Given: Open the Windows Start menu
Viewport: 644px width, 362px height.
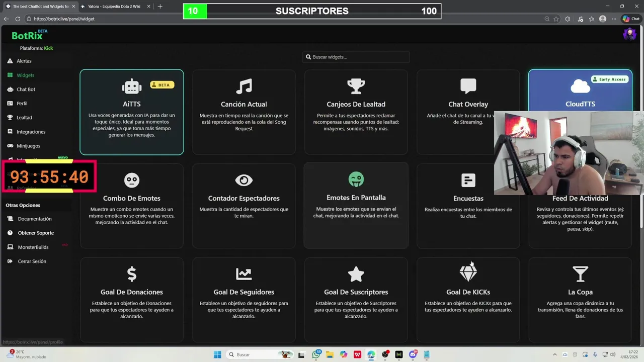Looking at the screenshot, I should click(x=217, y=354).
